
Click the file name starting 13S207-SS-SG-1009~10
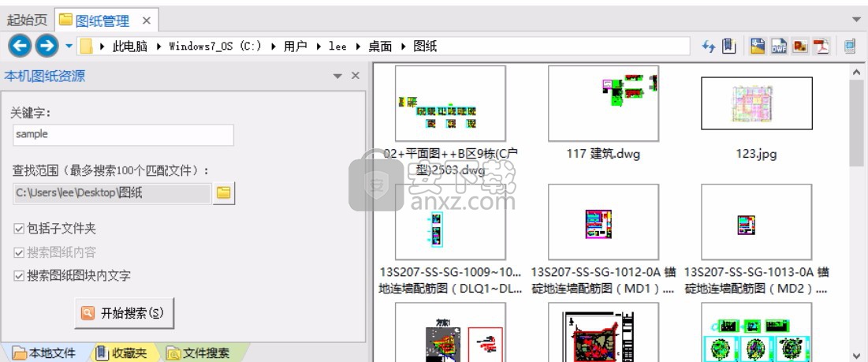click(x=450, y=281)
